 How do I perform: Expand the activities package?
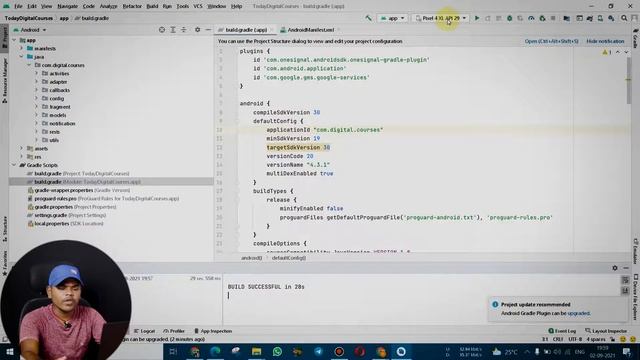[36, 73]
